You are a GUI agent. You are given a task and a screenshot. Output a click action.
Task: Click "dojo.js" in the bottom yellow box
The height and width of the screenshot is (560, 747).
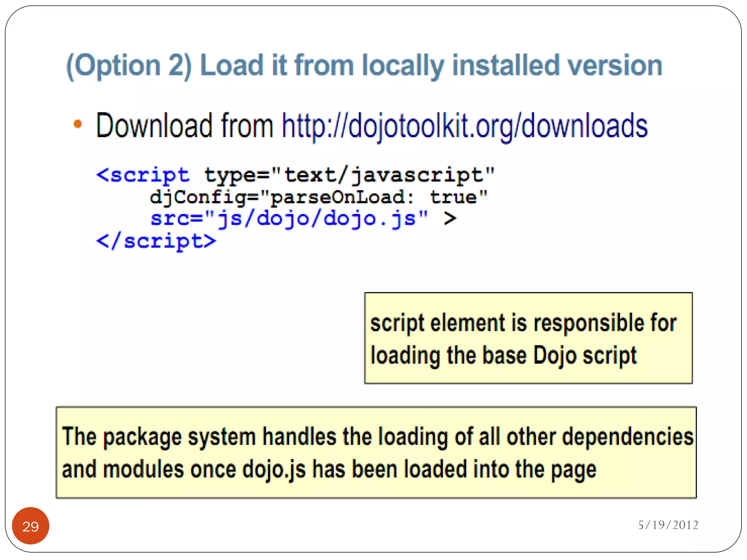coord(274,469)
